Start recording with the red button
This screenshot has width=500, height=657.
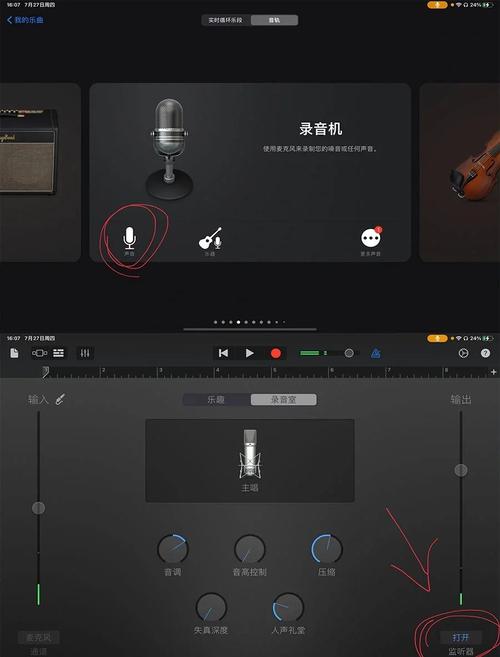[x=276, y=353]
